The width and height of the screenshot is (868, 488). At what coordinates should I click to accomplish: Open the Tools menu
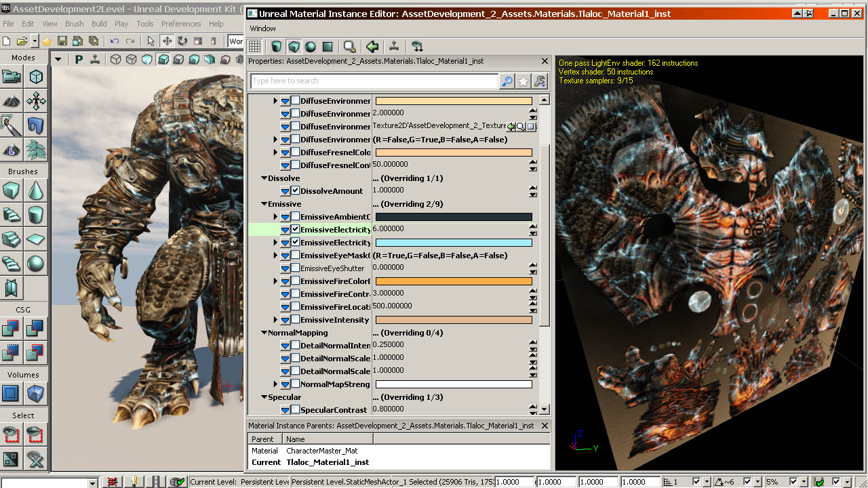click(145, 24)
